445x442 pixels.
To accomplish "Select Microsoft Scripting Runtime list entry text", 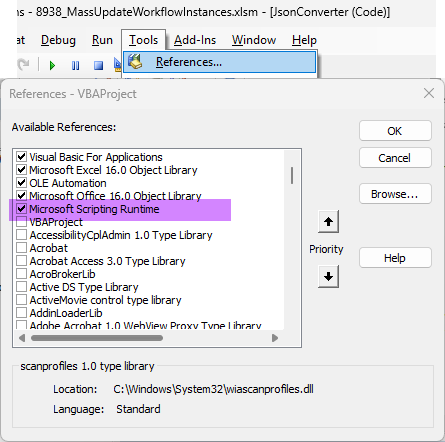I will pyautogui.click(x=94, y=209).
